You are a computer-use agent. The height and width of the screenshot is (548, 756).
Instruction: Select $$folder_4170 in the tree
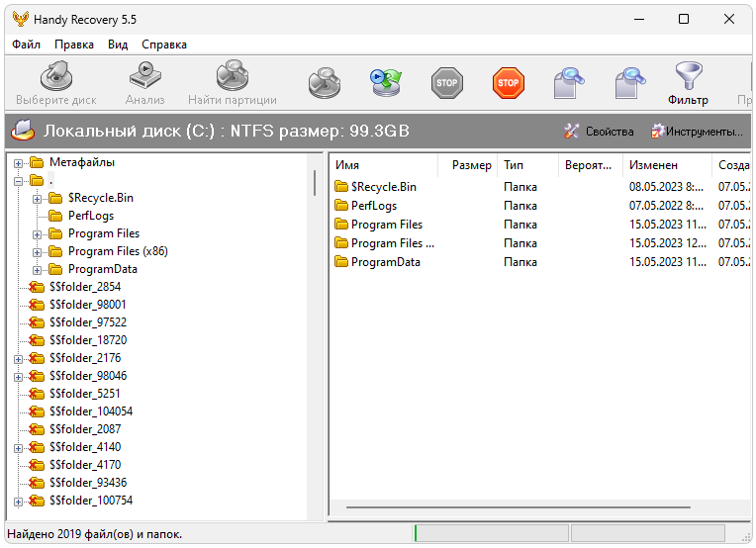coord(85,465)
